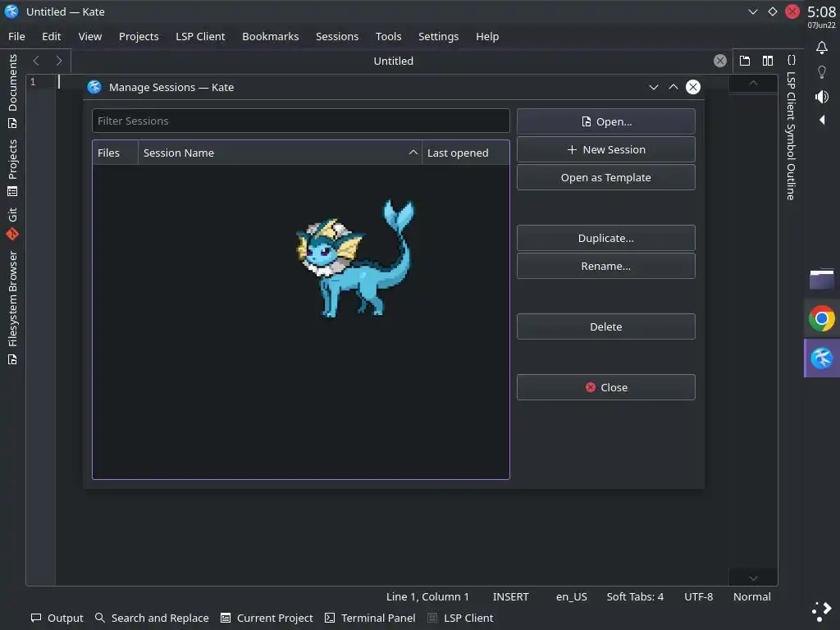Click the new document icon near the tab bar
The height and width of the screenshot is (630, 840).
click(x=745, y=61)
